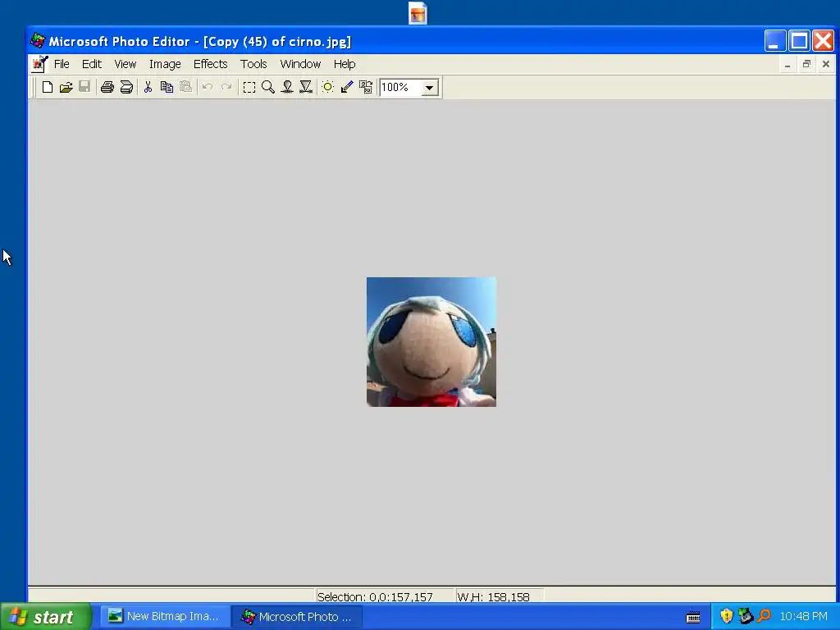Create a new image with New icon
Image resolution: width=840 pixels, height=630 pixels.
pos(47,87)
